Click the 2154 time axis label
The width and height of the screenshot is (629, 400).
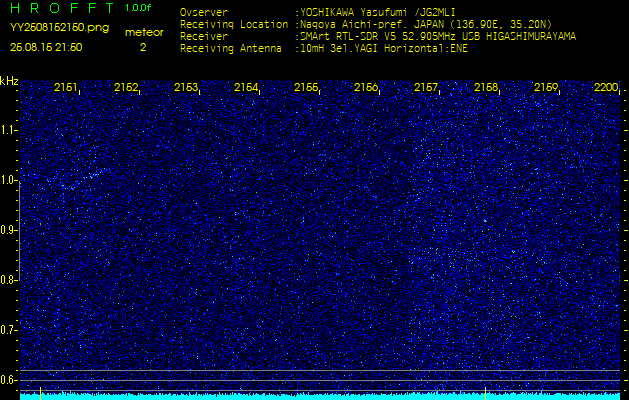(x=246, y=87)
